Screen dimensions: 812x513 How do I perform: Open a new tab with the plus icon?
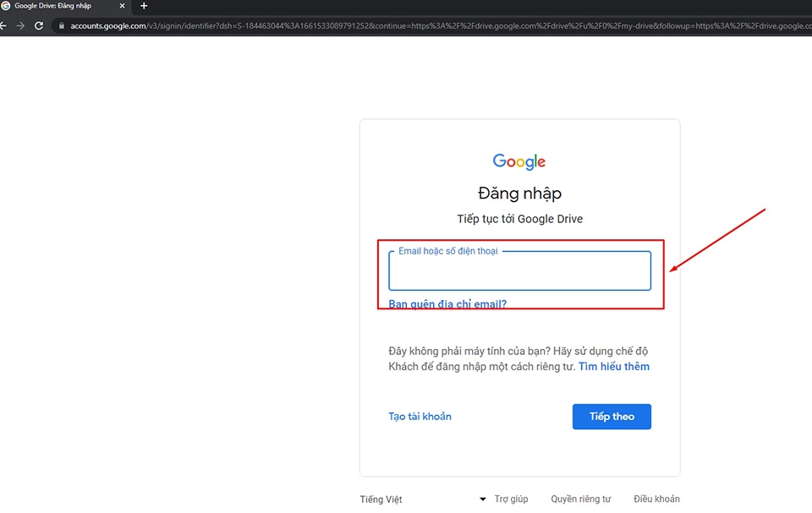(144, 6)
